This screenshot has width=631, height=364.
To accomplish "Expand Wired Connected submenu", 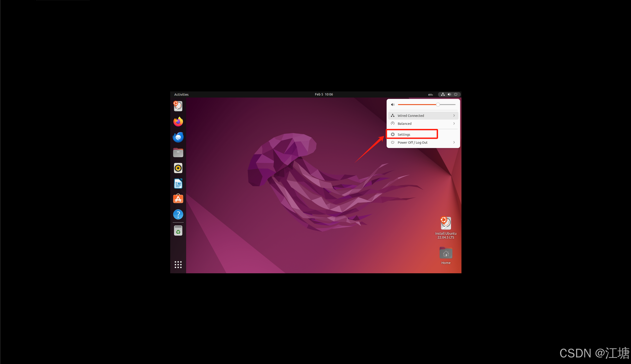I will point(423,115).
